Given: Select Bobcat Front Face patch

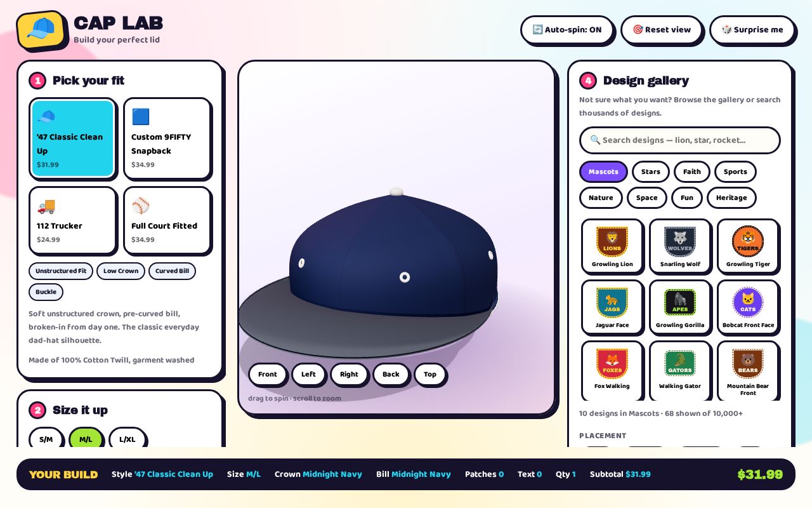Looking at the screenshot, I should pyautogui.click(x=748, y=307).
